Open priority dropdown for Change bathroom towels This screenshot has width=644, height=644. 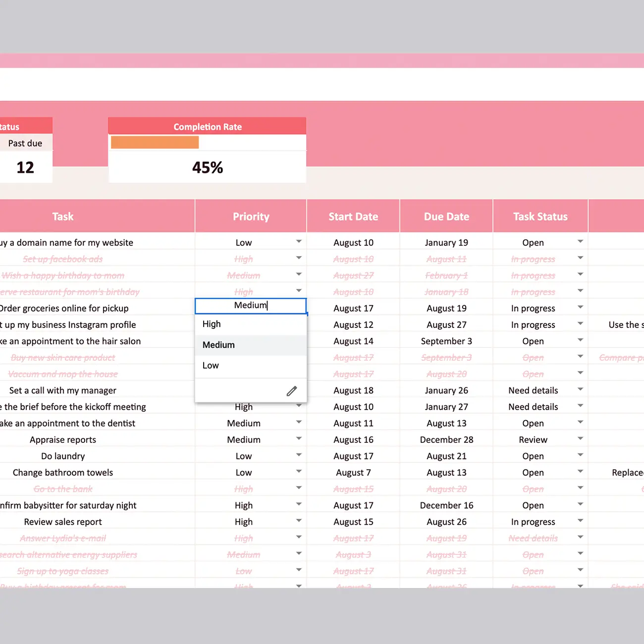coord(299,471)
